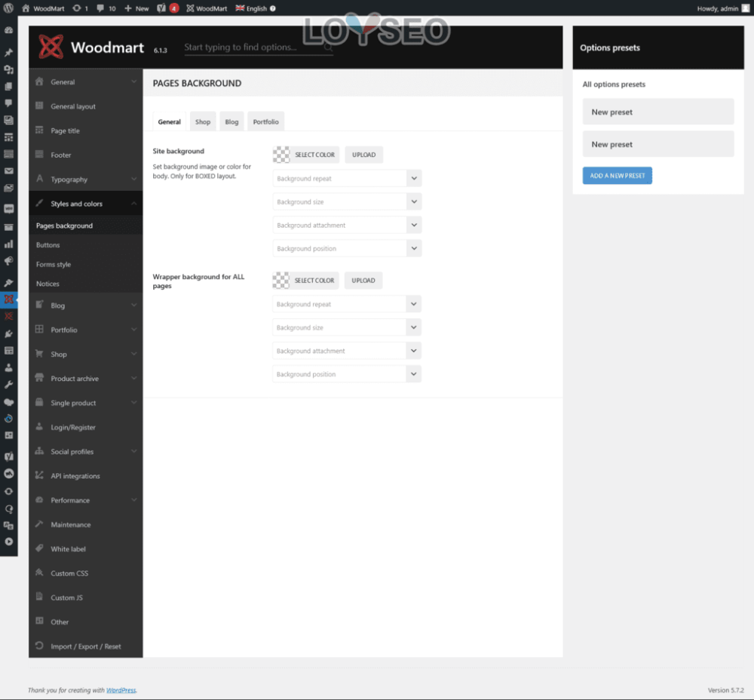Viewport: 754px width, 700px height.
Task: Select the General tab in Pages Background
Action: (169, 121)
